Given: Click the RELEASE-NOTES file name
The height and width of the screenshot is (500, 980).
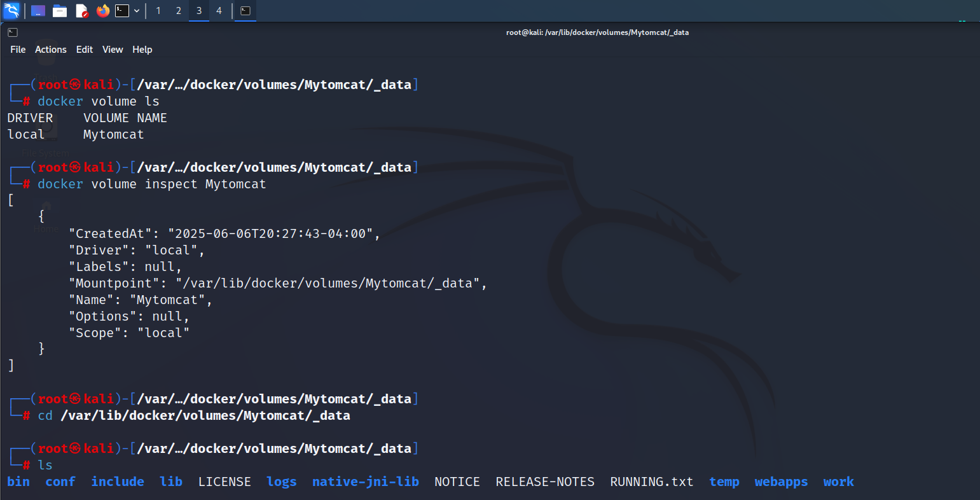Looking at the screenshot, I should coord(545,482).
